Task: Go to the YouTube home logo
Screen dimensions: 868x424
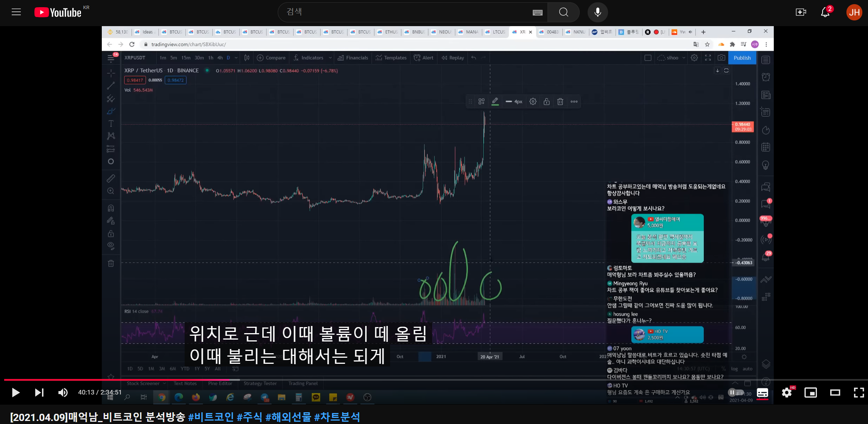Action: coord(58,12)
